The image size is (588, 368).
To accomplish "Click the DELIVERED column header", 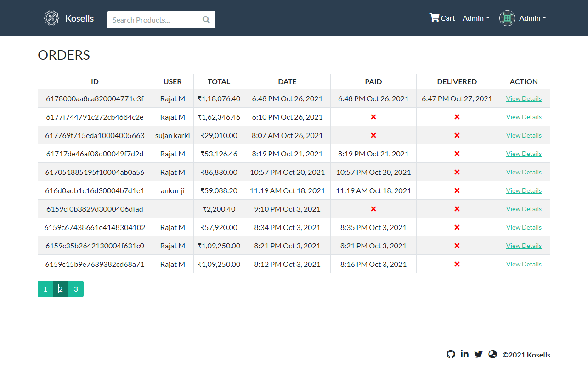I will pos(457,81).
